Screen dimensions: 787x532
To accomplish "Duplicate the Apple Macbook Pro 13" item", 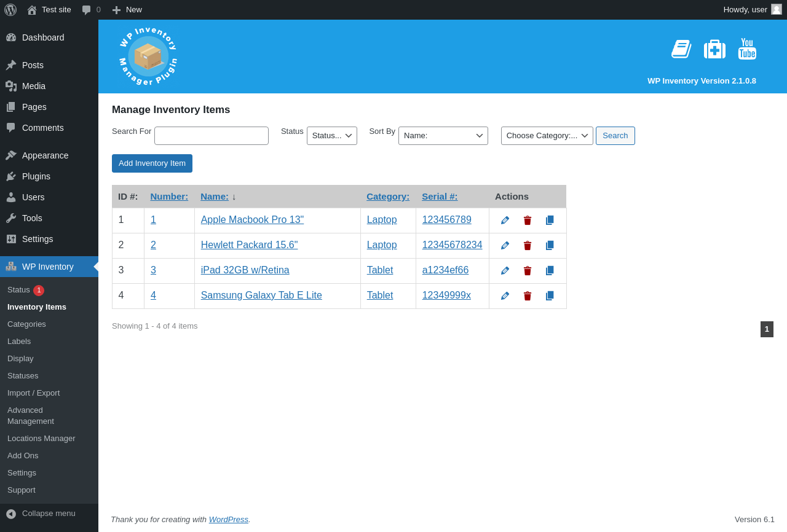I will pos(550,221).
